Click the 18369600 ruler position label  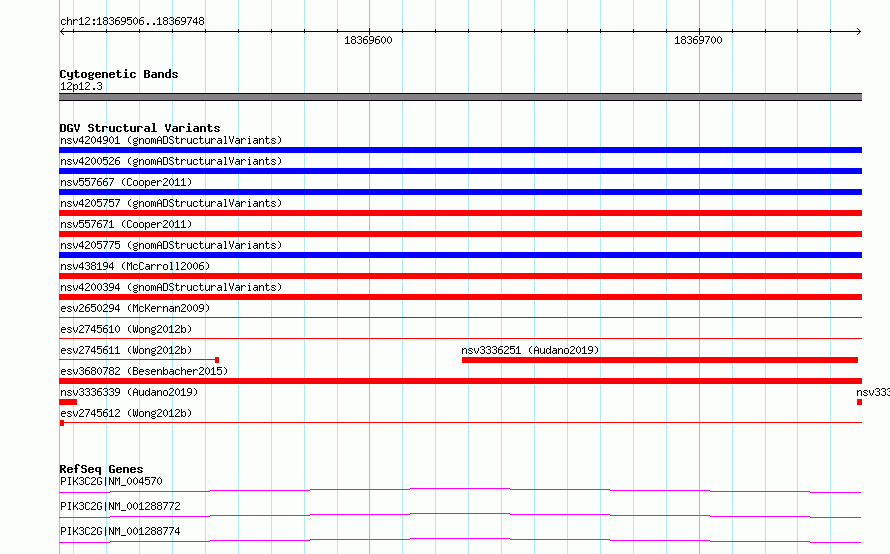point(368,40)
